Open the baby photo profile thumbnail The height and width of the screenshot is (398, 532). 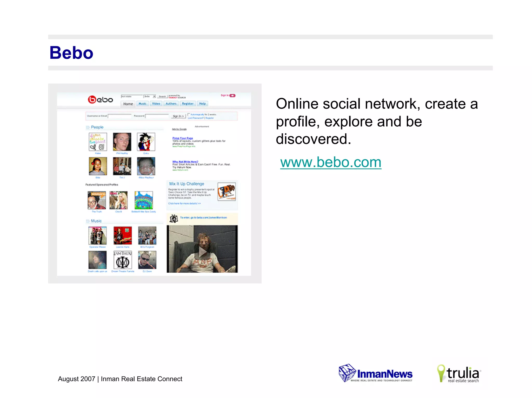pos(146,166)
